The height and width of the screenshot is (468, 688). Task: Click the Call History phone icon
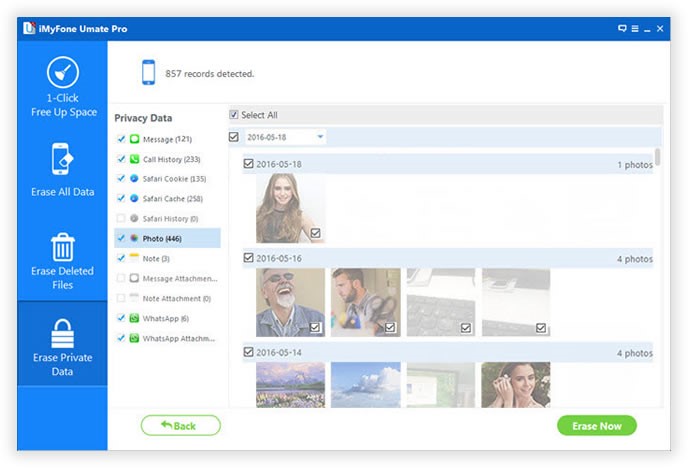tap(134, 159)
